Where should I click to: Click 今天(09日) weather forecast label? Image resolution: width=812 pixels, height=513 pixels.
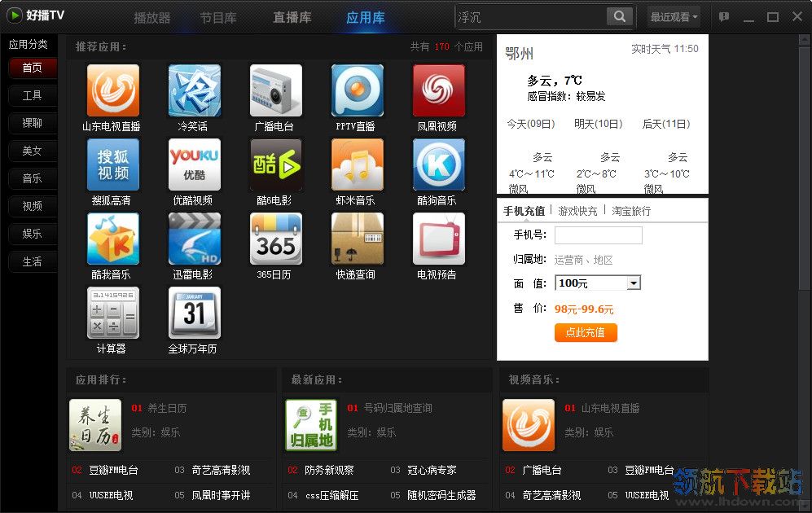coord(531,125)
